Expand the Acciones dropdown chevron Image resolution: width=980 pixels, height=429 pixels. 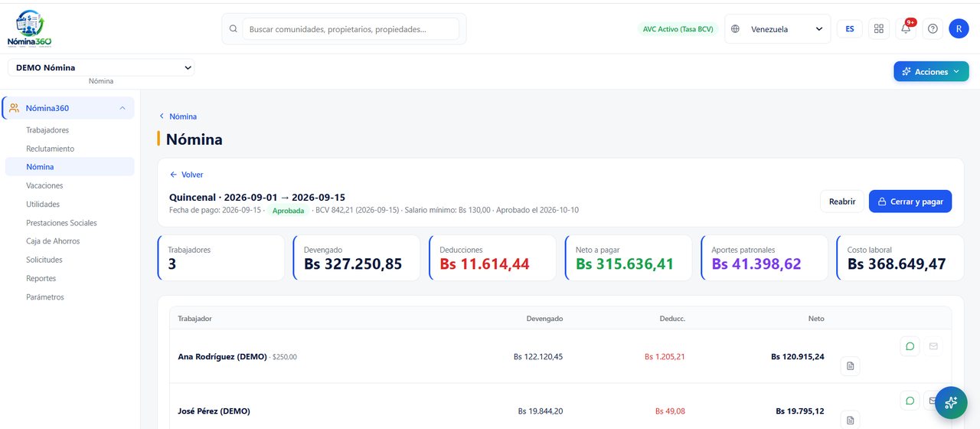[956, 72]
